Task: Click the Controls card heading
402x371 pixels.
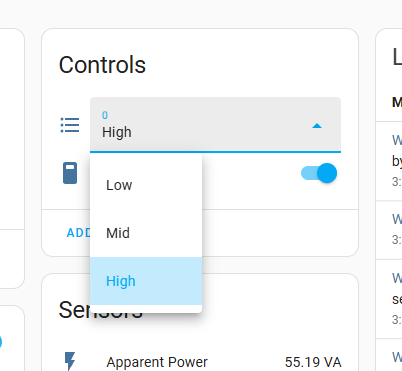Action: (102, 65)
